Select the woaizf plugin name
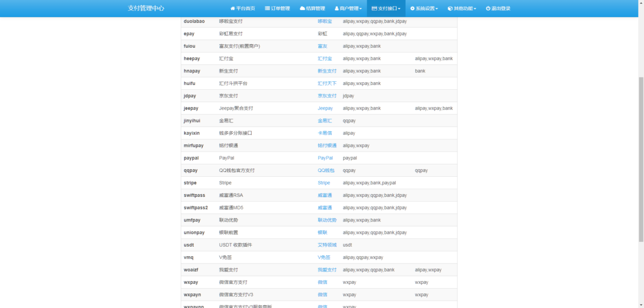 [x=192, y=270]
